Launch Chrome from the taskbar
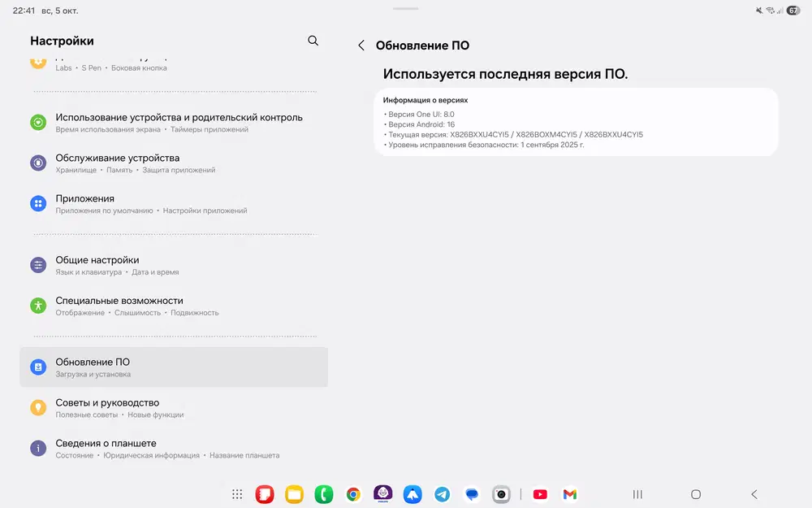Image resolution: width=812 pixels, height=508 pixels. [353, 494]
